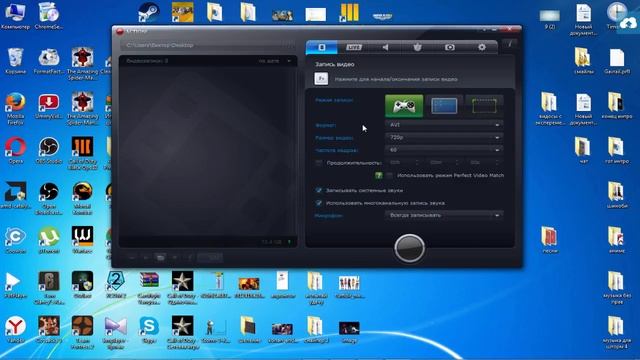640x360 pixels.
Task: Click "Видеозаписи: 3" list header
Action: pyautogui.click(x=147, y=61)
